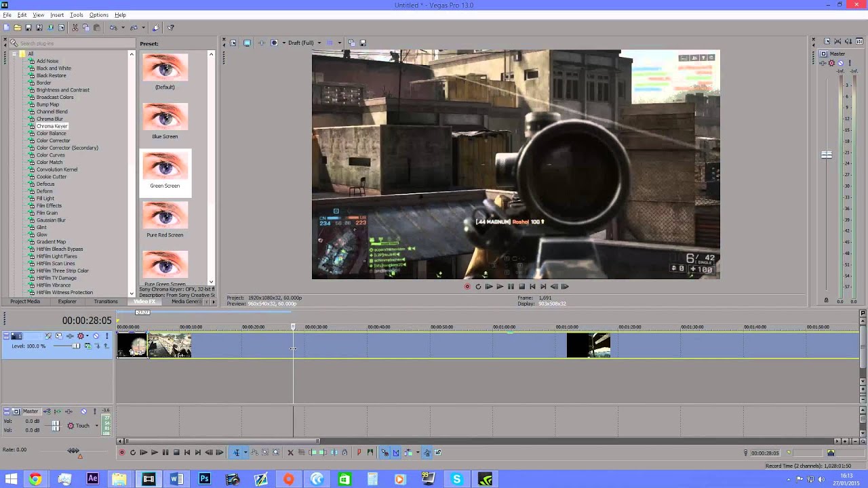
Task: Solo video track 1
Action: (x=106, y=335)
